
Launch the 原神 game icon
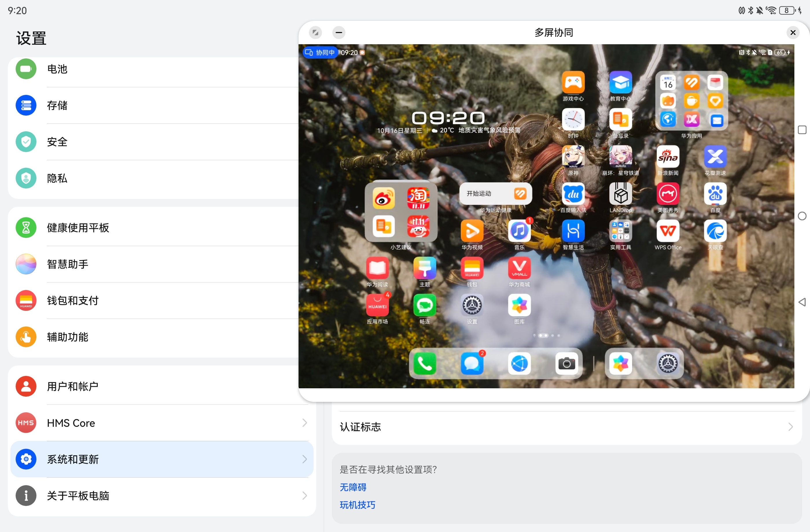point(573,156)
